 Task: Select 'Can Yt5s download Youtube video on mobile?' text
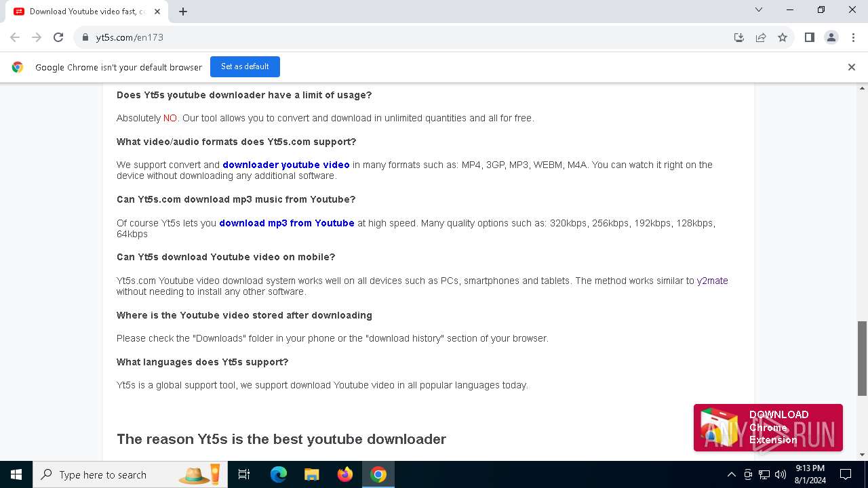(x=226, y=257)
